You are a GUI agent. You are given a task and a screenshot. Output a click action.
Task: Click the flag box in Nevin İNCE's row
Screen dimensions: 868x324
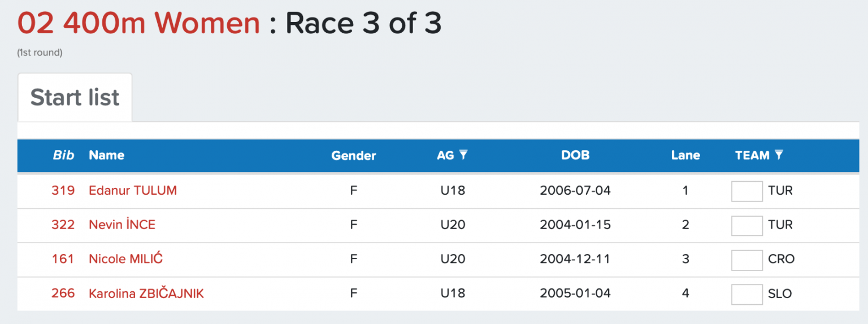747,225
